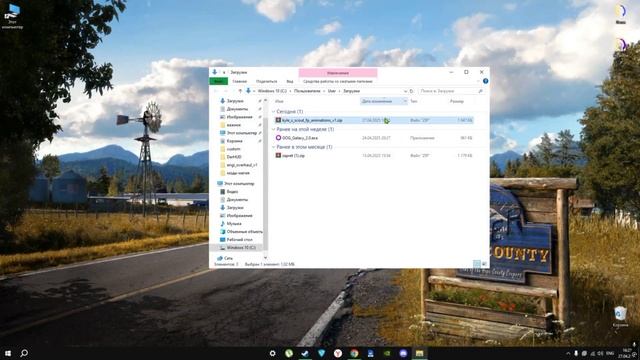
Task: Open NVIDIA app from taskbar
Action: pos(387,353)
